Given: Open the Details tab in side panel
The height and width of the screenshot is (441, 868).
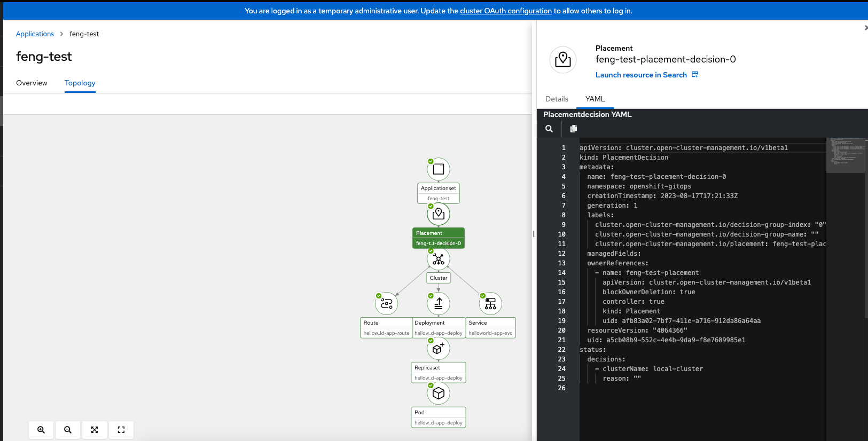Looking at the screenshot, I should click(x=557, y=99).
